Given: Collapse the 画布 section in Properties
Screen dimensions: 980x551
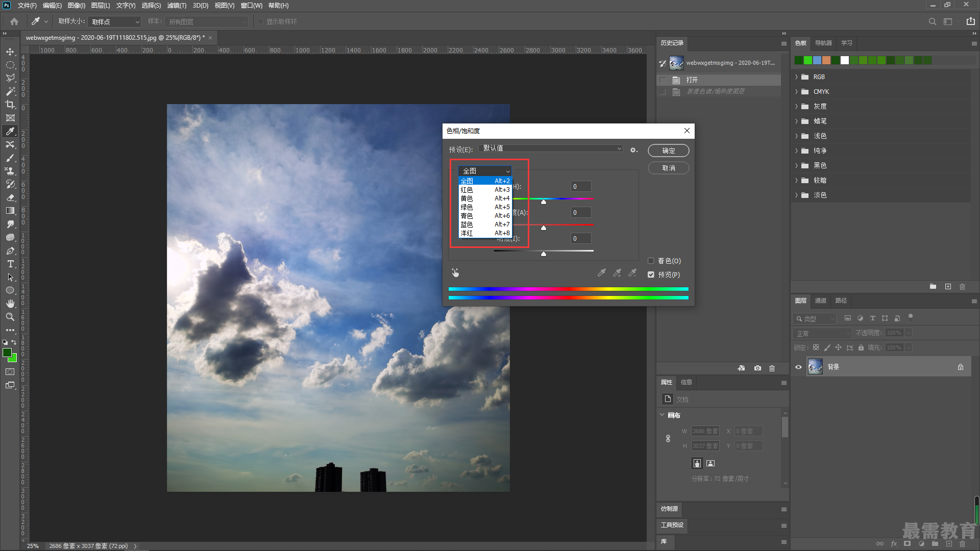Looking at the screenshot, I should (663, 415).
